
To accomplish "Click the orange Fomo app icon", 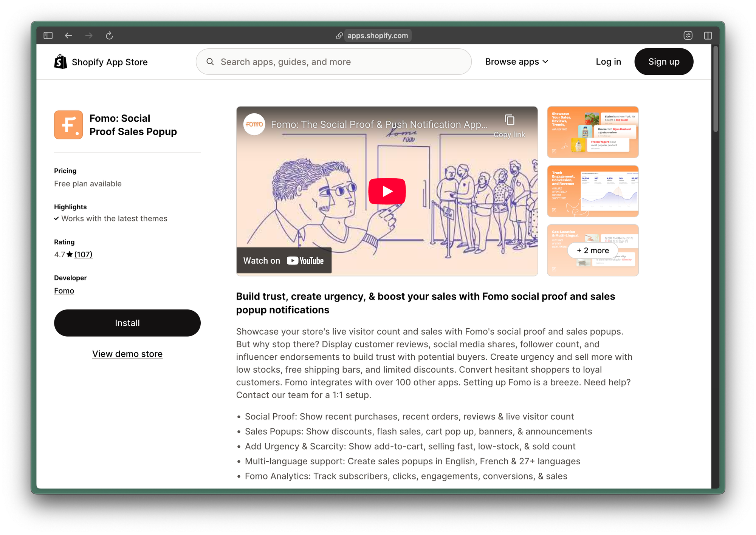I will pos(68,125).
